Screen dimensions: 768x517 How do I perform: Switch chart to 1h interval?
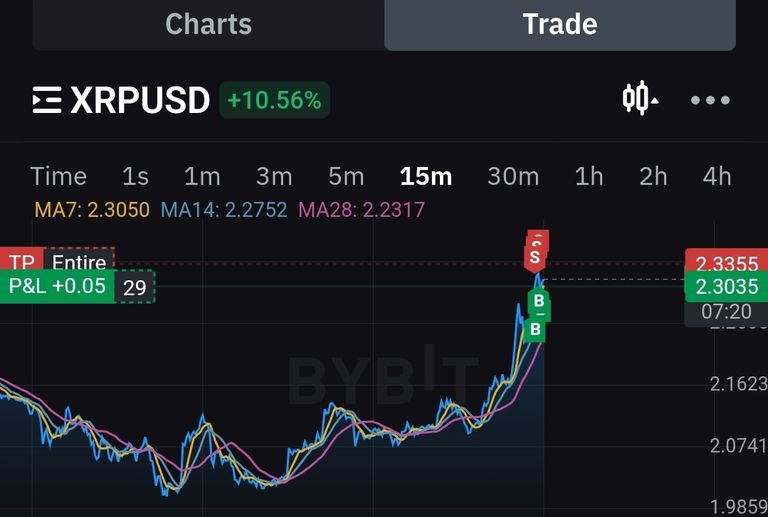point(589,176)
